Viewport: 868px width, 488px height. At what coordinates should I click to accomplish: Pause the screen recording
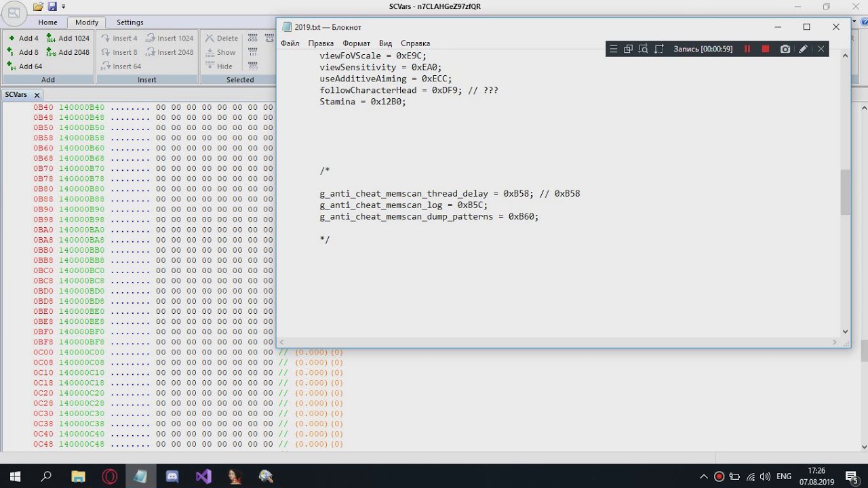747,49
